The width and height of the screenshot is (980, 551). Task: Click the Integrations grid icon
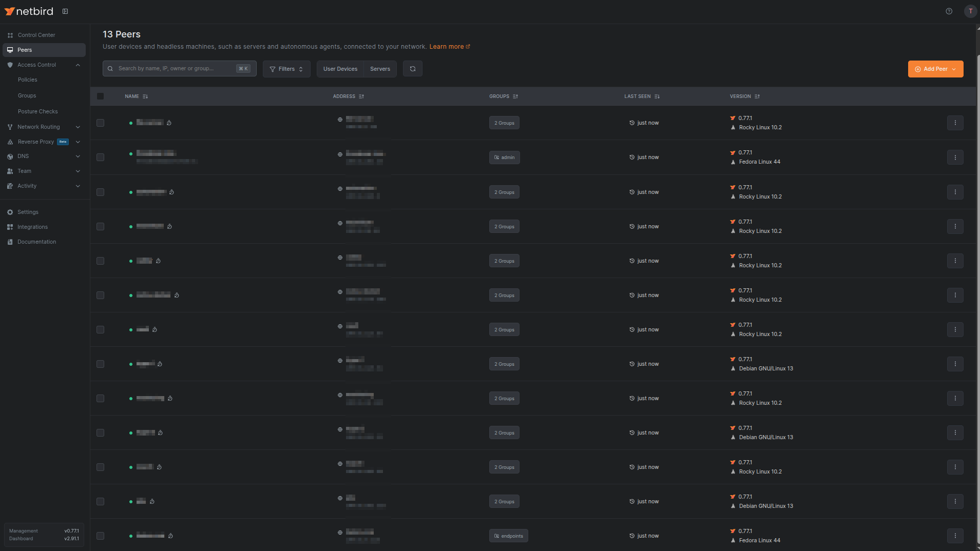click(10, 227)
